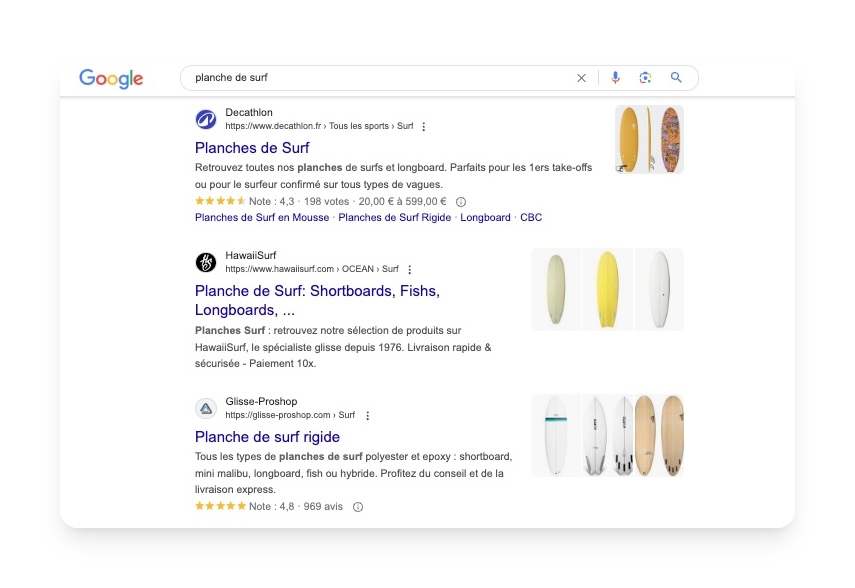The width and height of the screenshot is (855, 588).
Task: Open the Longboard sitelink
Action: (x=485, y=217)
